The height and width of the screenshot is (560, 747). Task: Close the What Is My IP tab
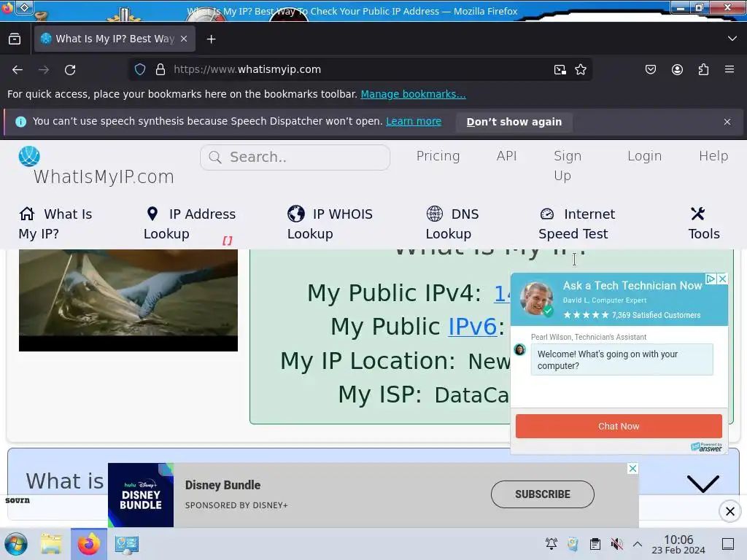coord(184,39)
